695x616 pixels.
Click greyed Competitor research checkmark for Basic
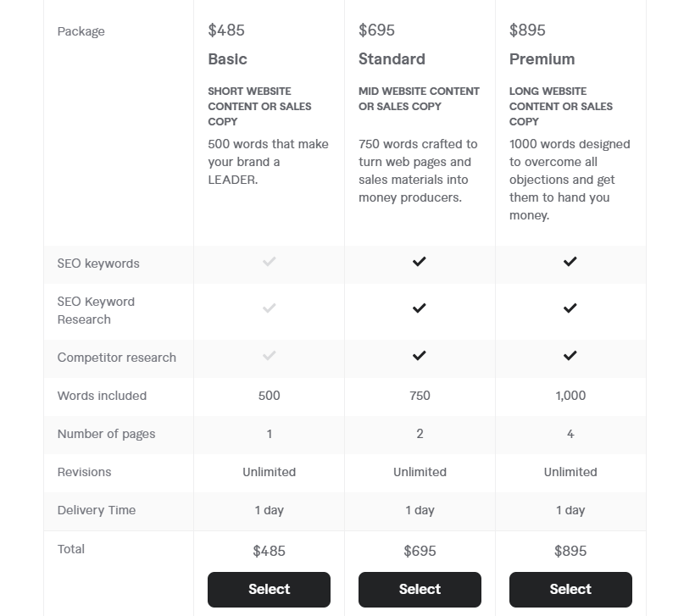coord(269,356)
